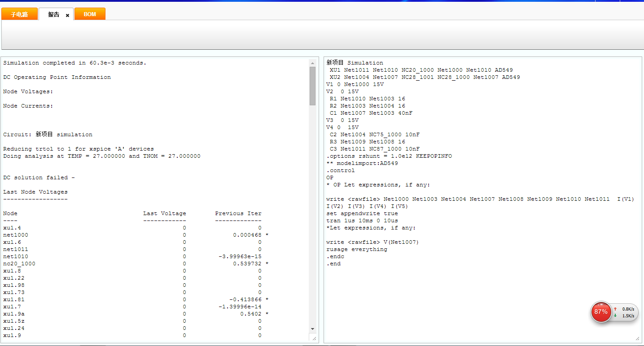Click the '新项目 Simulation' netlist title
Image resolution: width=644 pixels, height=346 pixels.
355,63
